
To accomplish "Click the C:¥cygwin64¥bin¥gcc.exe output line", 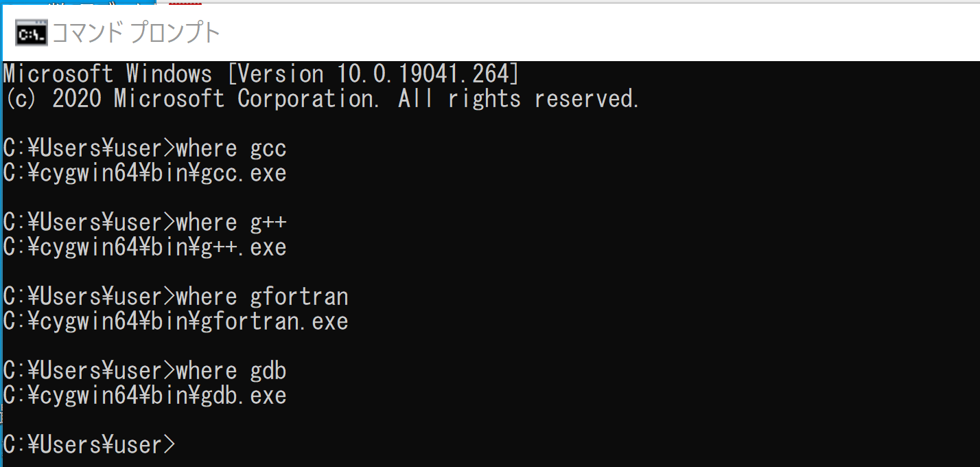I will [x=145, y=173].
